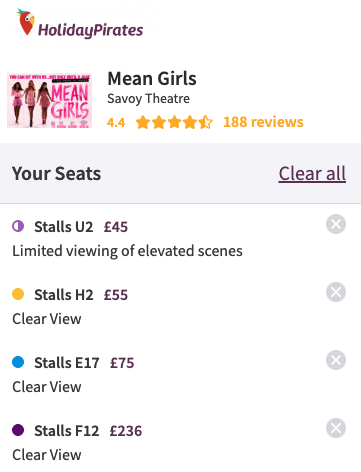The image size is (361, 472).
Task: Click Clear all to remove seats
Action: (312, 174)
